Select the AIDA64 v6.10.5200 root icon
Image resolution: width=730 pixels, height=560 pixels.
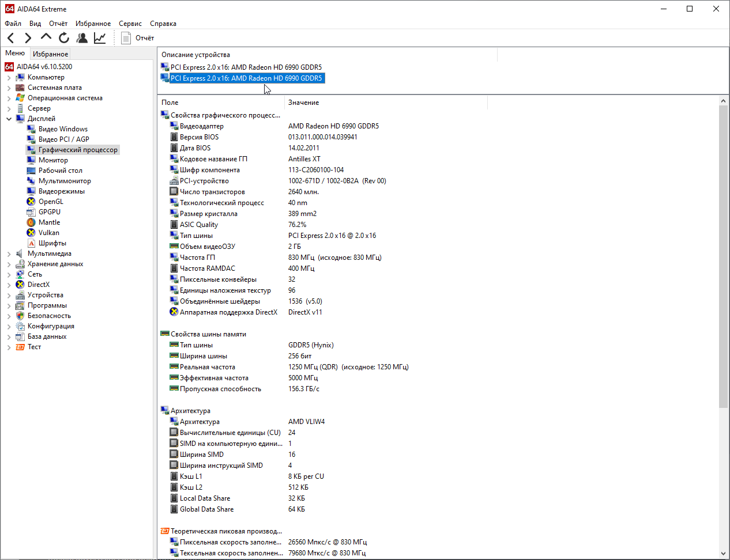[9, 67]
